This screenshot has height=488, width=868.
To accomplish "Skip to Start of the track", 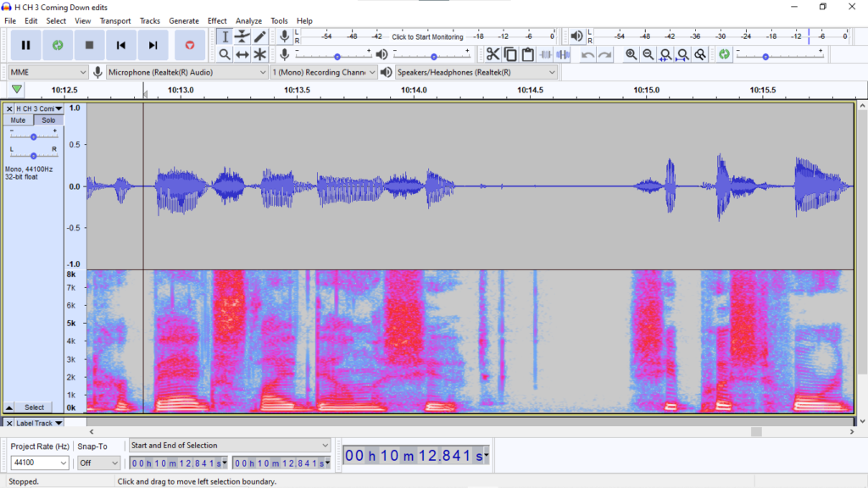I will coord(120,45).
